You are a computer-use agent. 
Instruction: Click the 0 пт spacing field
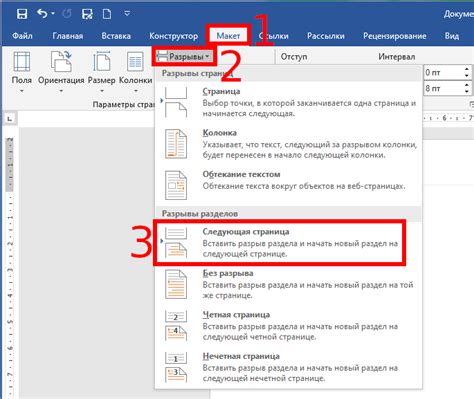[x=443, y=72]
